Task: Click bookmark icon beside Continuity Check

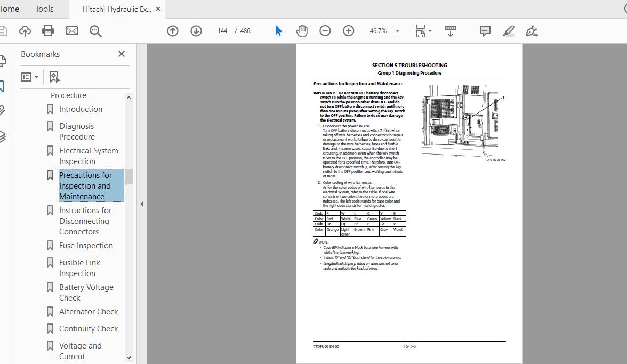Action: click(x=50, y=328)
